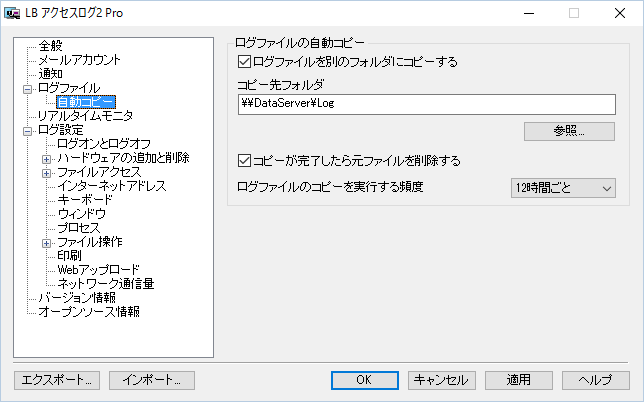
Task: Expand the ハードウェアの追加と削除 node
Action: click(x=47, y=158)
